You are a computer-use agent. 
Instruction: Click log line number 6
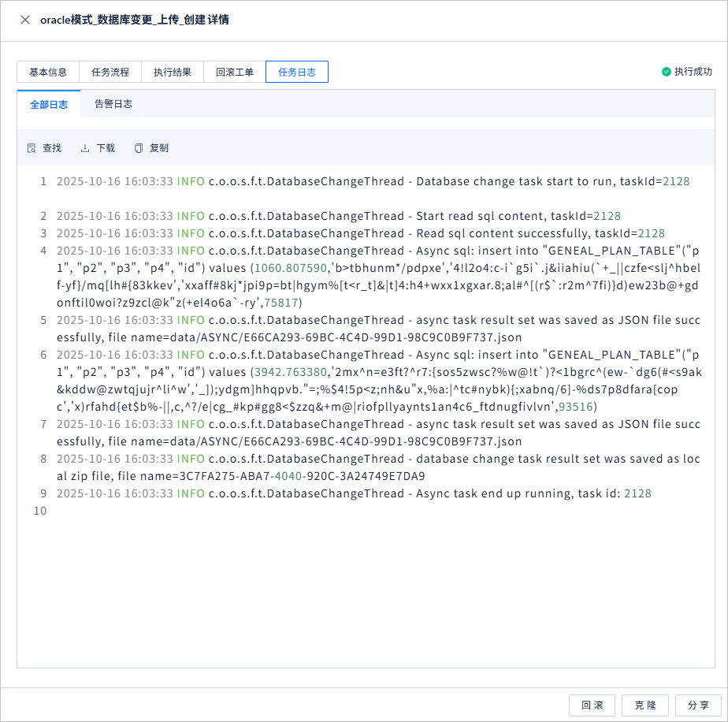click(x=43, y=355)
